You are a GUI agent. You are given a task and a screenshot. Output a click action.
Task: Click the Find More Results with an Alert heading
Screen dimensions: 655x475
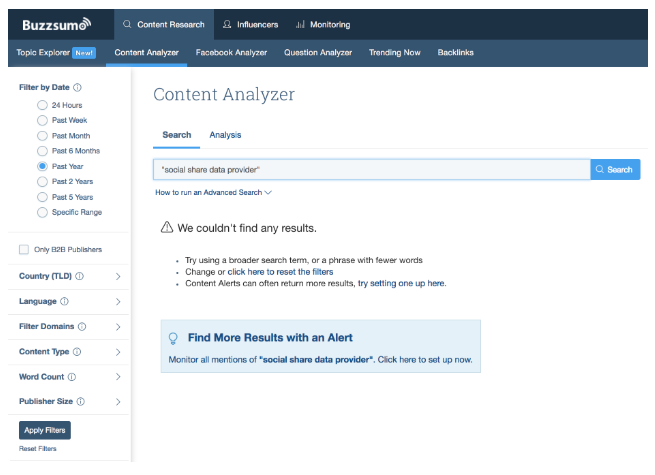point(270,338)
